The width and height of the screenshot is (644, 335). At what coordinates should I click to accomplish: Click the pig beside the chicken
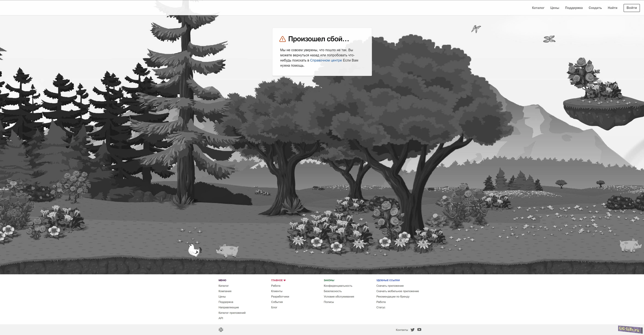[x=227, y=251]
